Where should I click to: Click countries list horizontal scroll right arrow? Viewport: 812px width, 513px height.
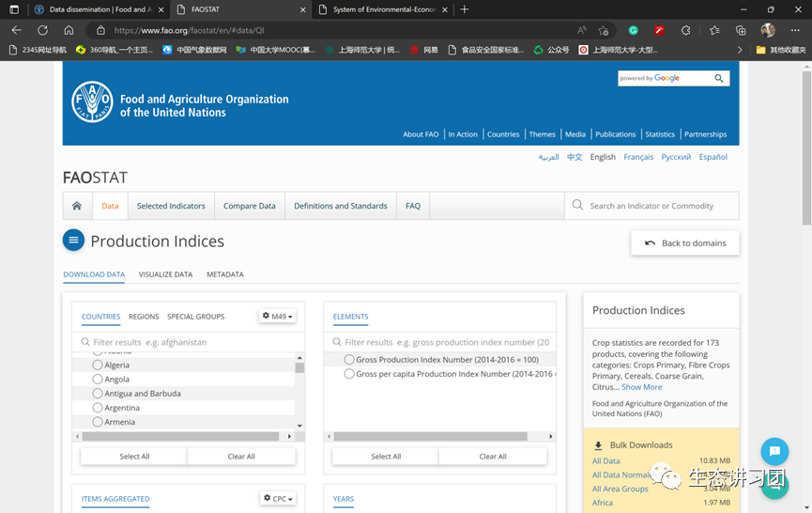(x=289, y=436)
